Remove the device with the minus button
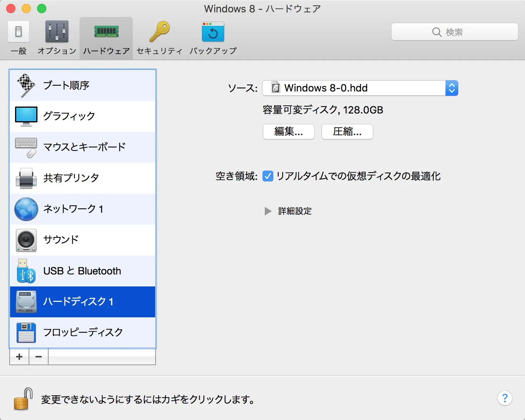The image size is (525, 420). click(39, 357)
